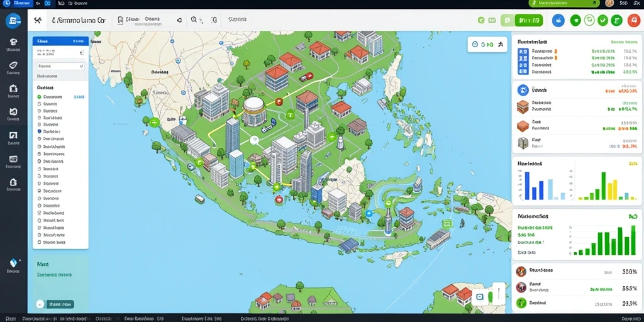Click the blue wave circle icon in the right panel
Image resolution: width=644 pixels, height=322 pixels.
coord(523,90)
